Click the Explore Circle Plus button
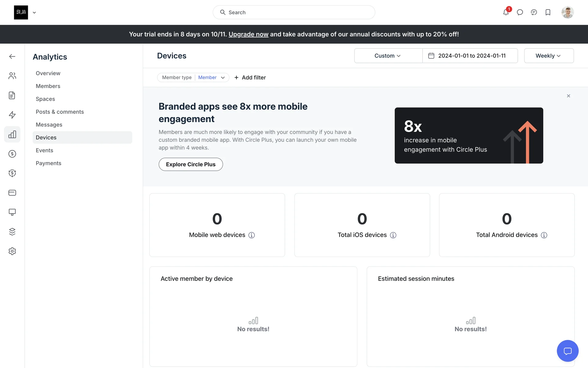This screenshot has width=588, height=368. 190,164
